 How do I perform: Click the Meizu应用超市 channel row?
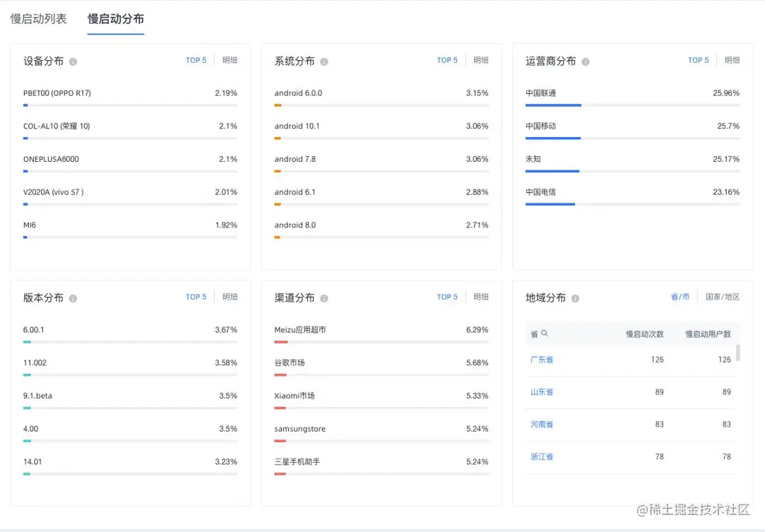pyautogui.click(x=381, y=334)
